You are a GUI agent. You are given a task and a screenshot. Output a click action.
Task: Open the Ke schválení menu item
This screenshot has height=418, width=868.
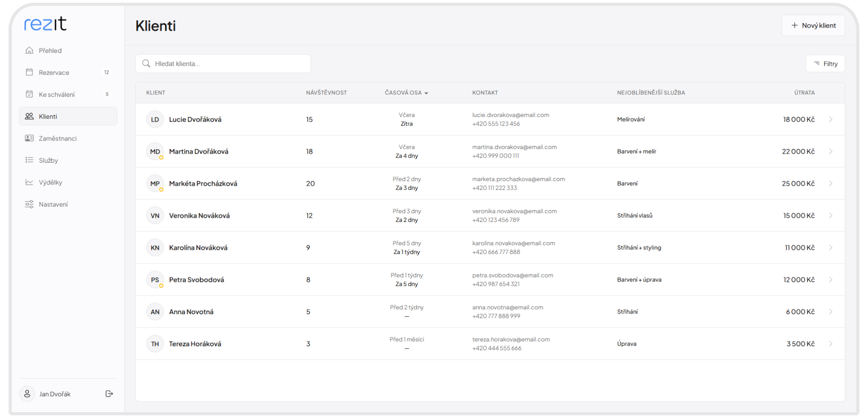click(57, 94)
